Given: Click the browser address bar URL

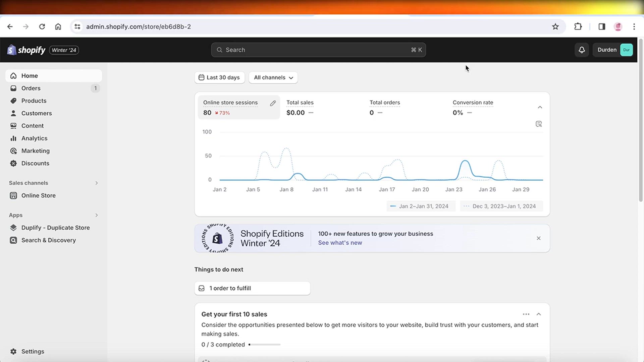Looking at the screenshot, I should pyautogui.click(x=139, y=26).
